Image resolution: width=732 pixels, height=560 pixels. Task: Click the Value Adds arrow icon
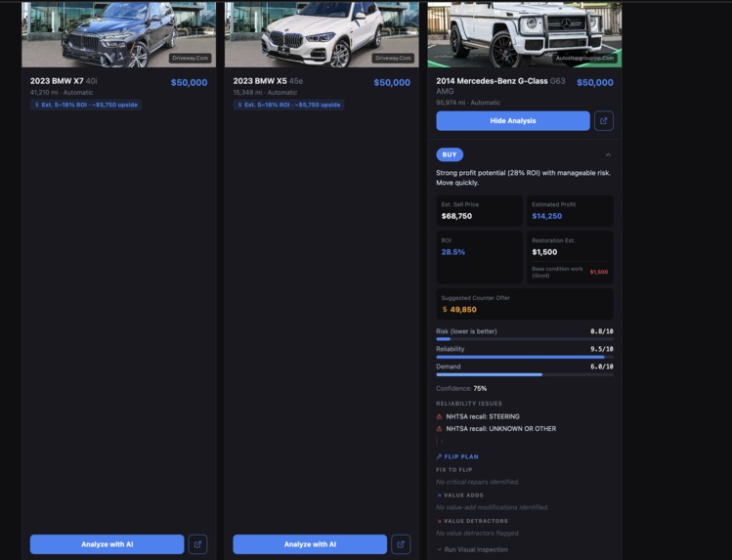tap(439, 495)
